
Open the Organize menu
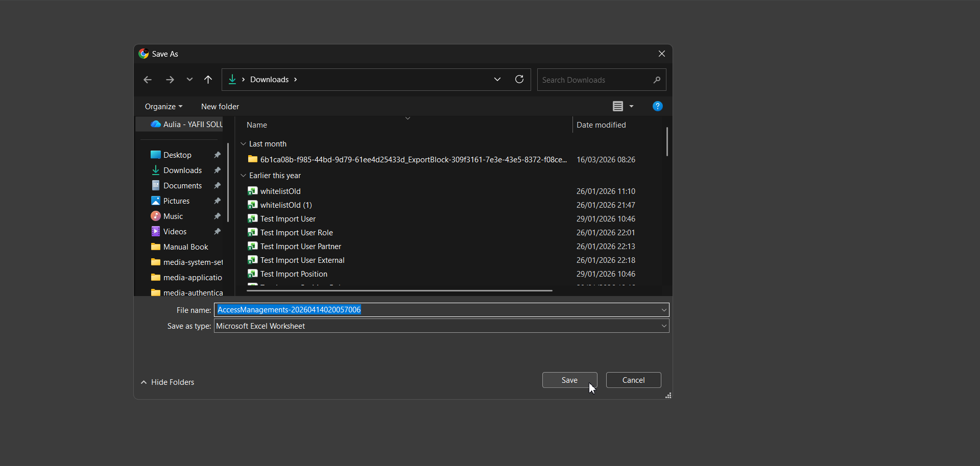click(x=163, y=106)
